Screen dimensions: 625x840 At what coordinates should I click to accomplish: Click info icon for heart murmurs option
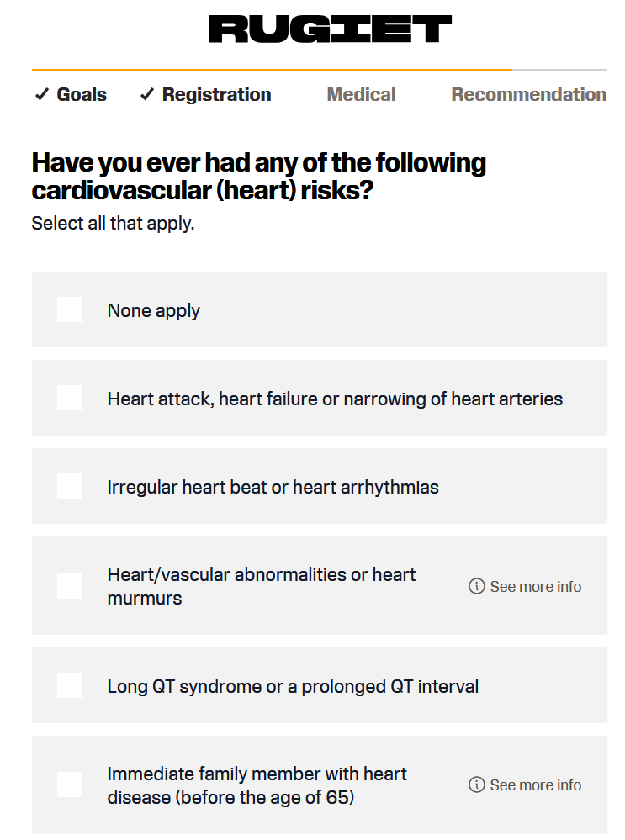tap(476, 586)
